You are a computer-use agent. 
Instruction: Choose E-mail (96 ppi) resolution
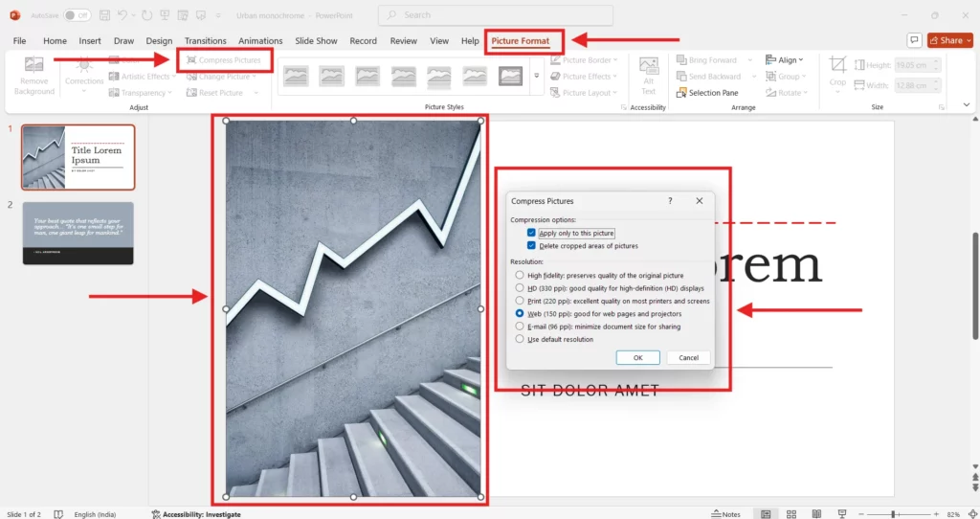point(520,327)
